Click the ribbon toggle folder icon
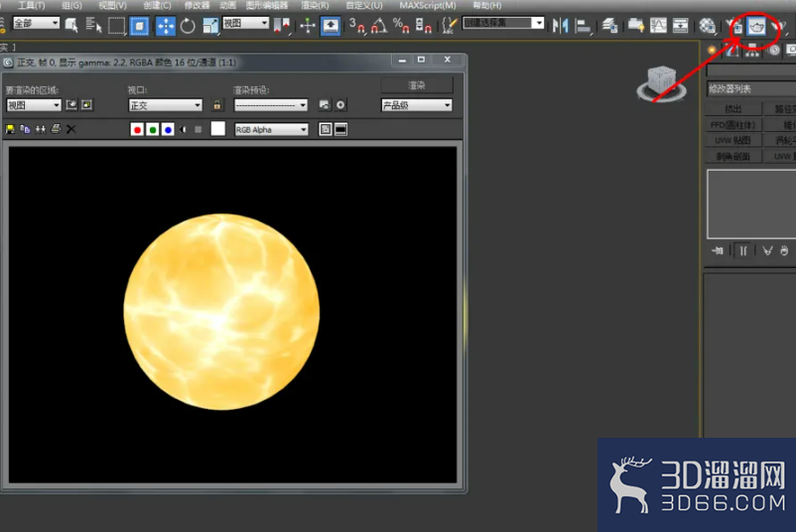Screen dimensions: 796x532 [635, 25]
